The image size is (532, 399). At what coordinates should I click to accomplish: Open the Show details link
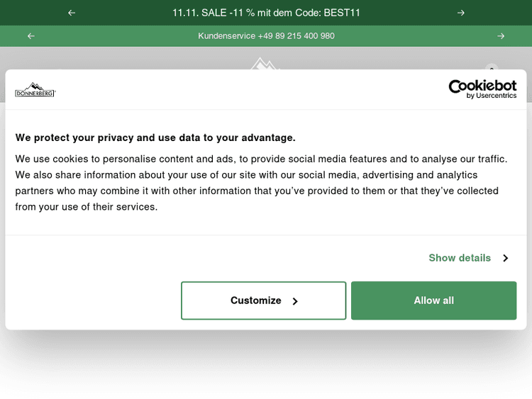coord(460,258)
